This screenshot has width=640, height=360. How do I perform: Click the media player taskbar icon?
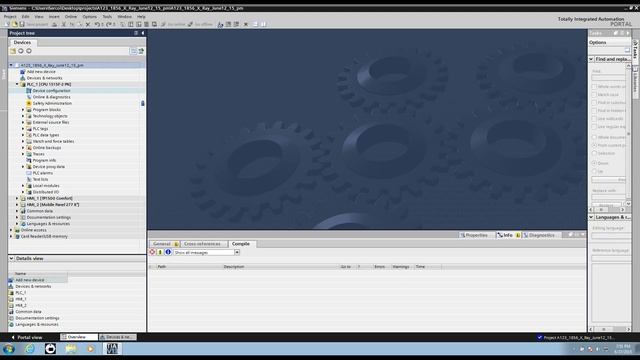(91, 349)
